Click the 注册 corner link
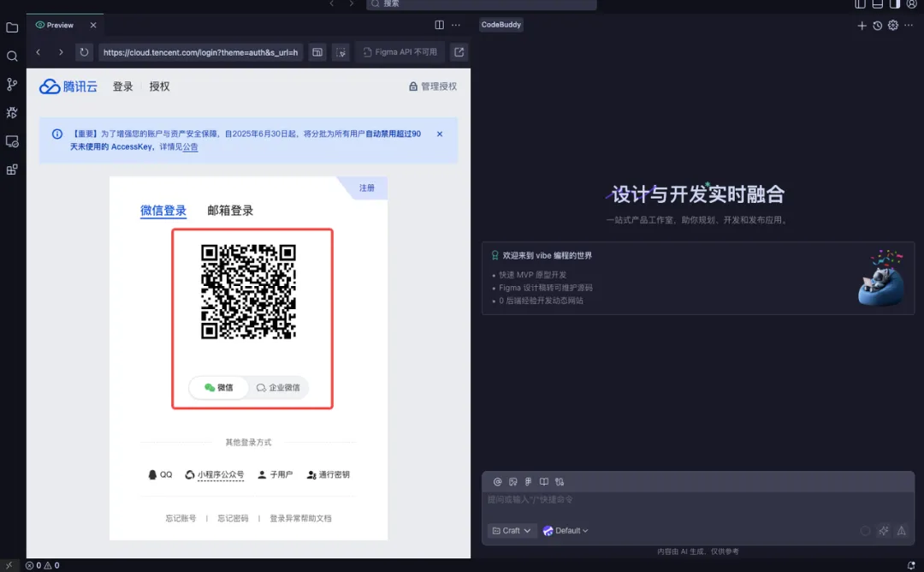 click(366, 188)
